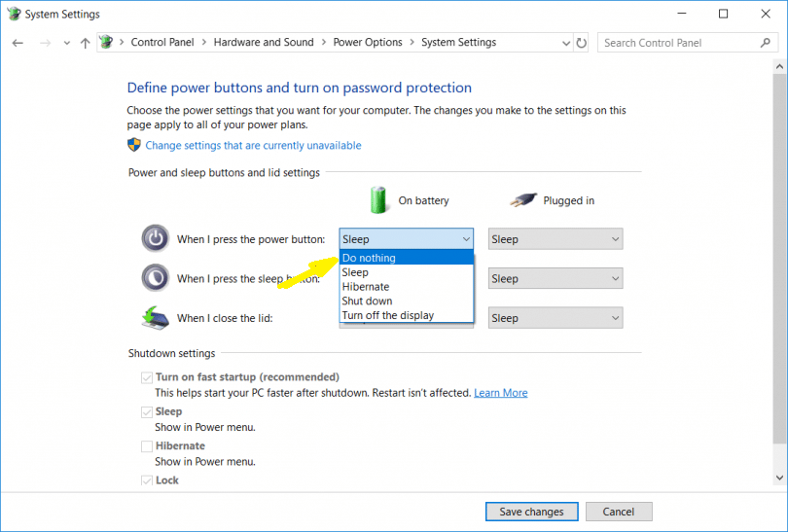
Task: Expand the chevron after Power Options breadcrumb
Action: tap(412, 42)
